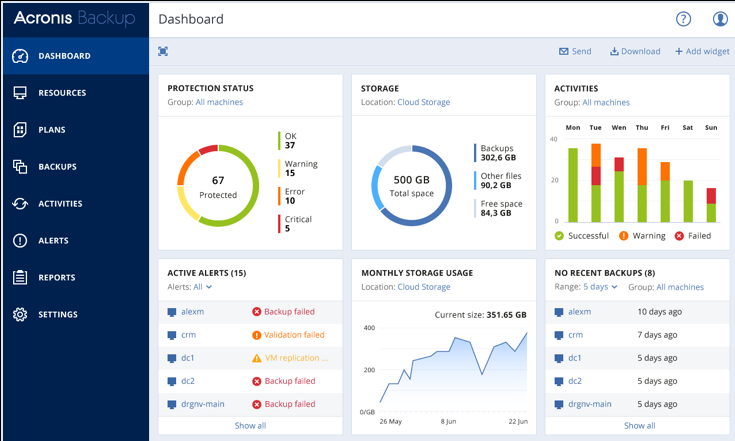Go to the Activities menu item
This screenshot has height=441, width=735.
pyautogui.click(x=60, y=204)
